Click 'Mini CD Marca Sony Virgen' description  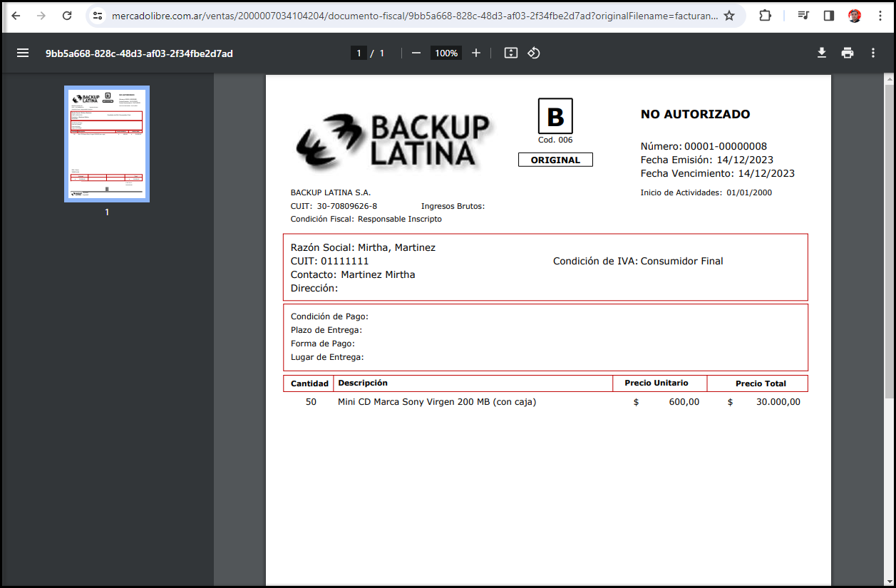(437, 402)
